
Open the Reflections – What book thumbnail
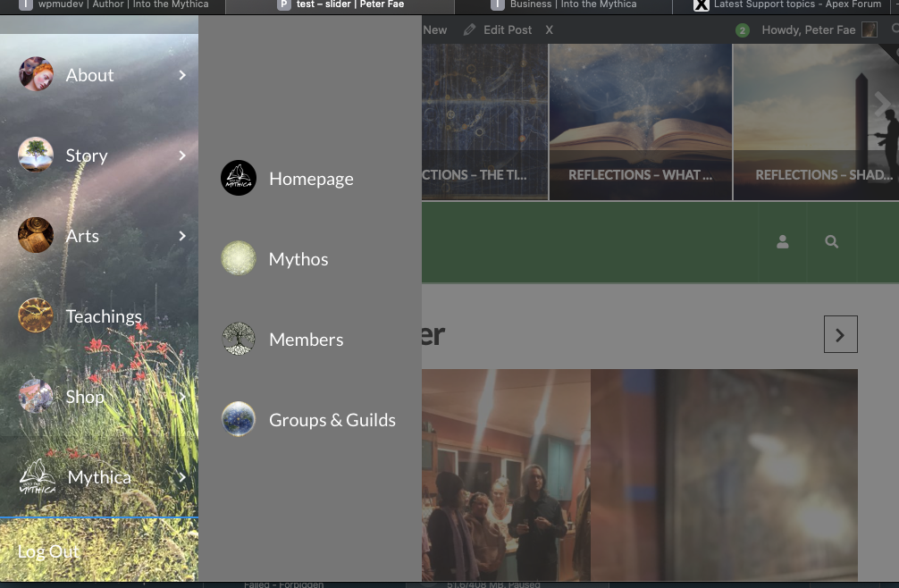click(641, 122)
